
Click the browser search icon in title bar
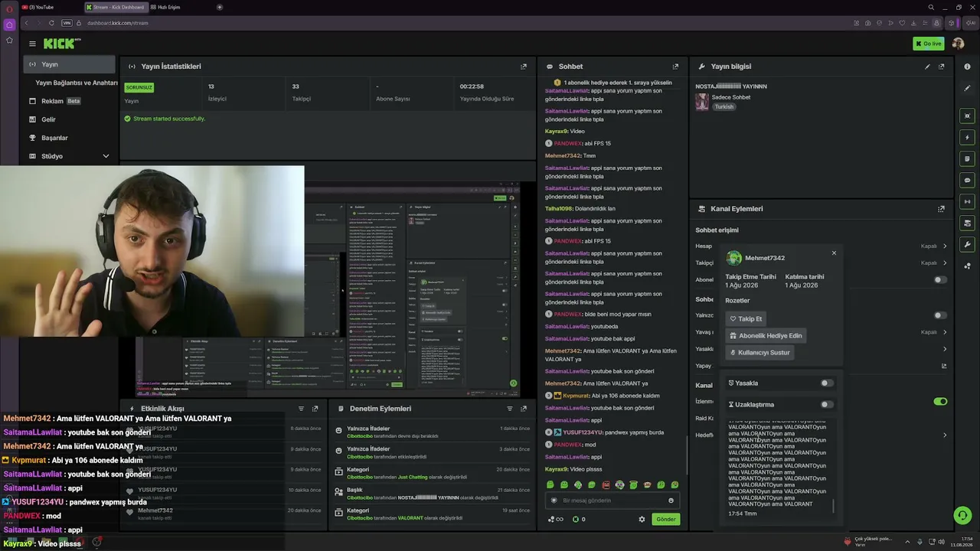pyautogui.click(x=931, y=7)
